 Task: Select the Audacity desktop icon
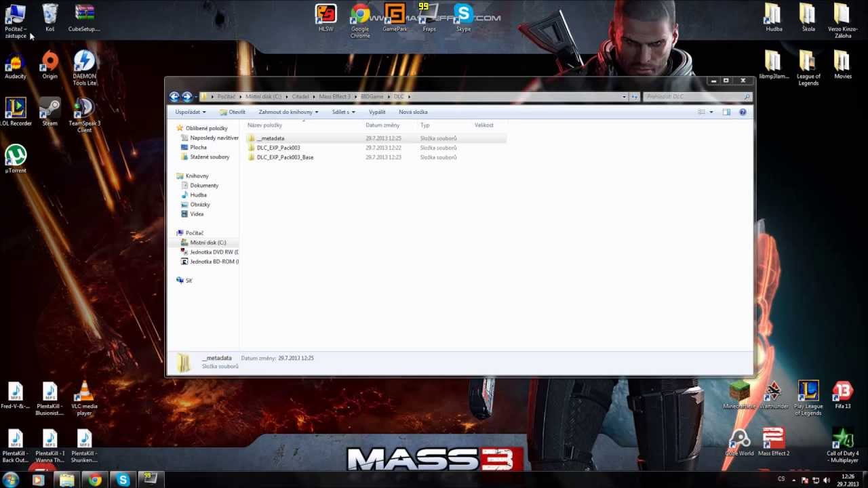point(15,64)
